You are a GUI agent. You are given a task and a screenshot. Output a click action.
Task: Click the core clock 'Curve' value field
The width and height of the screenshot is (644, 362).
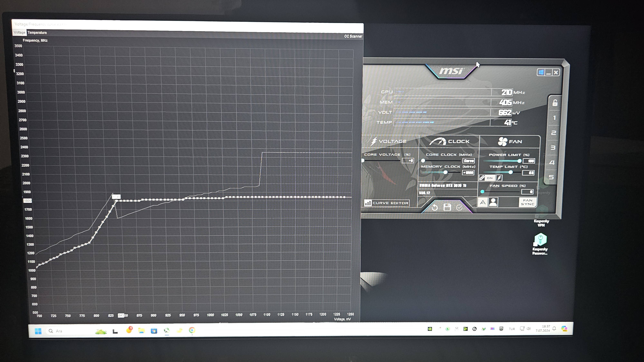(469, 161)
